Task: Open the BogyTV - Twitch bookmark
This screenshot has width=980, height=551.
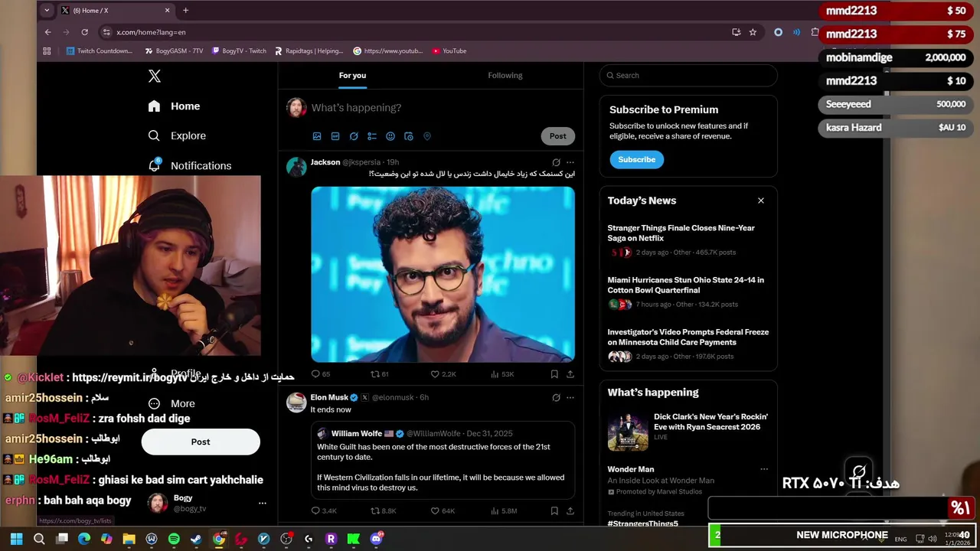Action: coord(239,51)
